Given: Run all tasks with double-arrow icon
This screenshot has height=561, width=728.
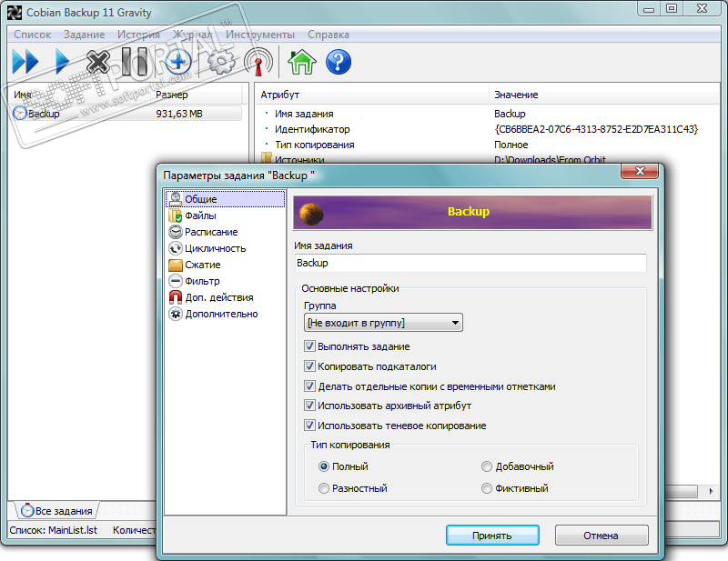Looking at the screenshot, I should (25, 61).
